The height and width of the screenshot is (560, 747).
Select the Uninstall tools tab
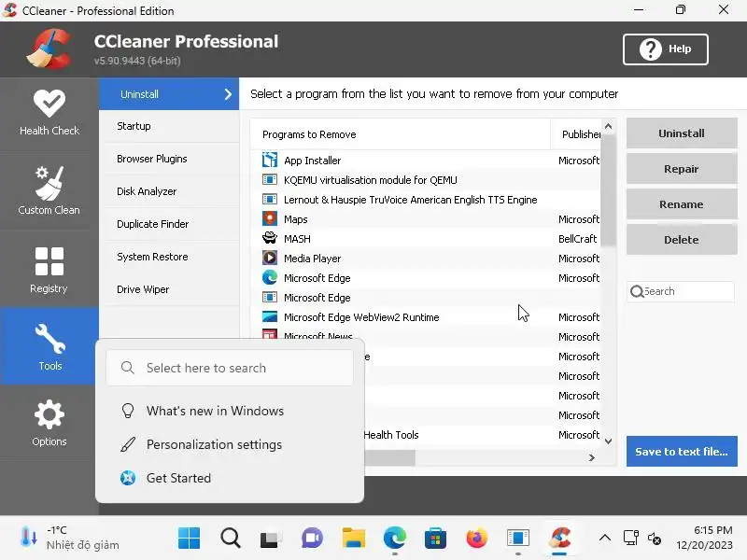coord(169,94)
